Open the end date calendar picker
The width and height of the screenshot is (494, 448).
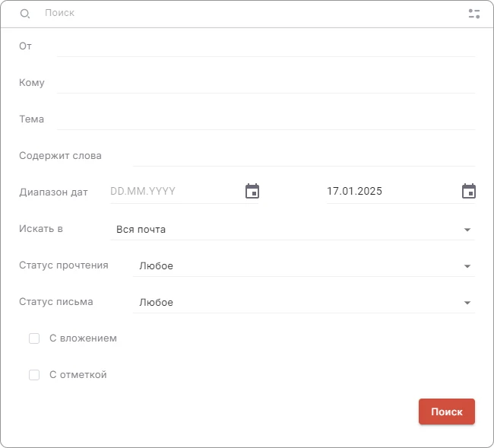coord(469,192)
